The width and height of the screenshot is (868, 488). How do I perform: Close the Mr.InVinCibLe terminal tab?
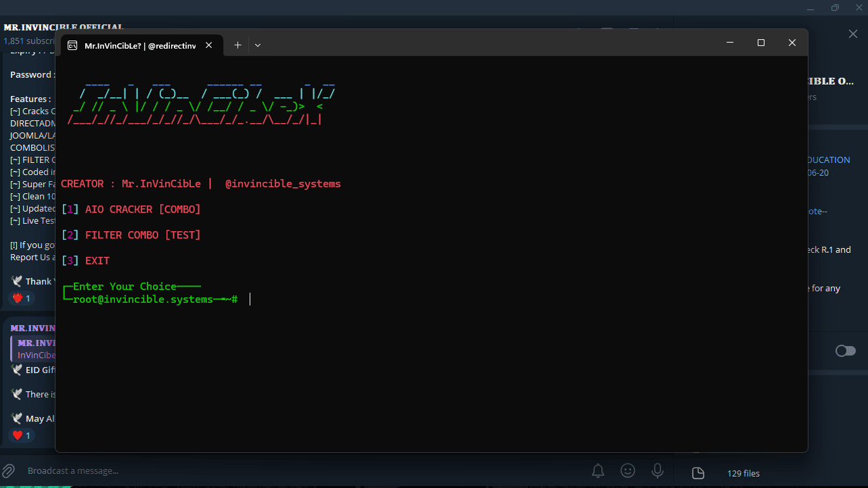tap(209, 45)
